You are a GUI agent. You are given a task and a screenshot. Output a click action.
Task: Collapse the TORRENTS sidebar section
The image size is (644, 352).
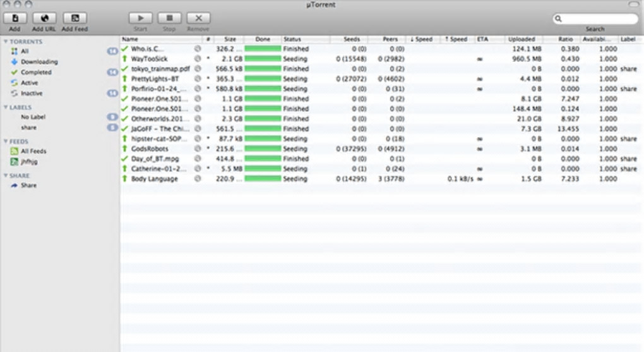point(6,42)
